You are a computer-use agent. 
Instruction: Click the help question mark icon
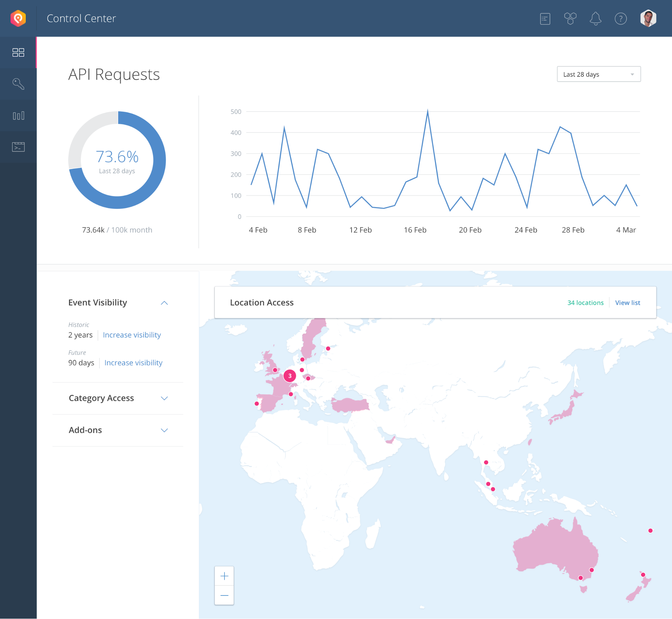(621, 19)
